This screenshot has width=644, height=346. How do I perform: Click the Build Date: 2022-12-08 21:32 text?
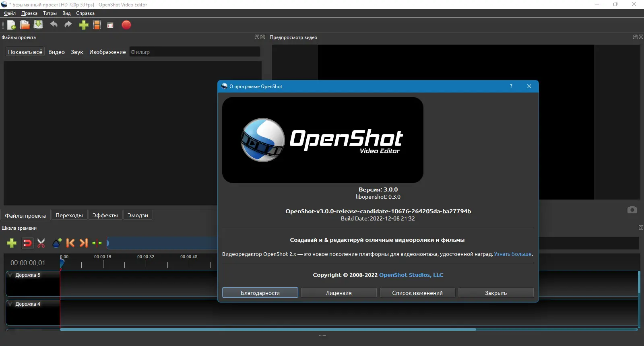click(378, 219)
